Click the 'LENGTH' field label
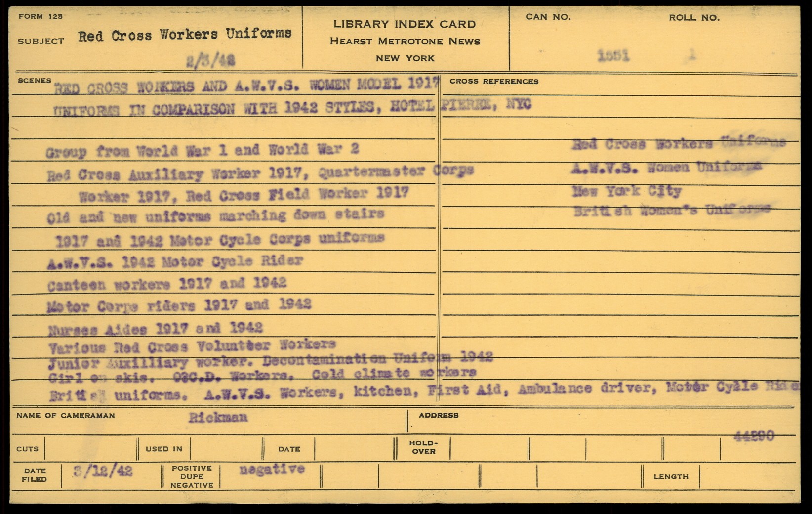The image size is (812, 514). tap(671, 477)
